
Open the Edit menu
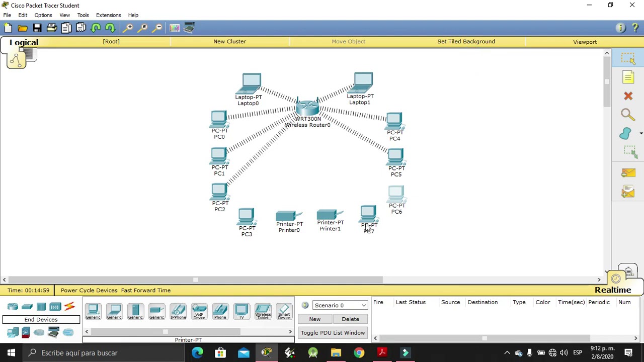(23, 15)
